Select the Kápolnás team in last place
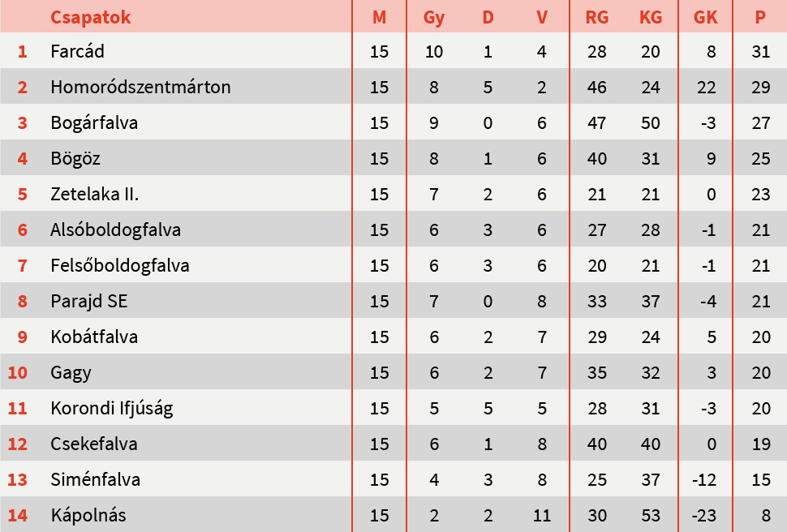 [x=88, y=516]
